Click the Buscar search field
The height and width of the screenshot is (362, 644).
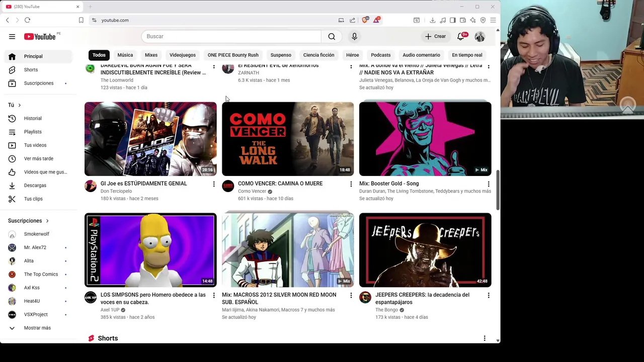(231, 36)
